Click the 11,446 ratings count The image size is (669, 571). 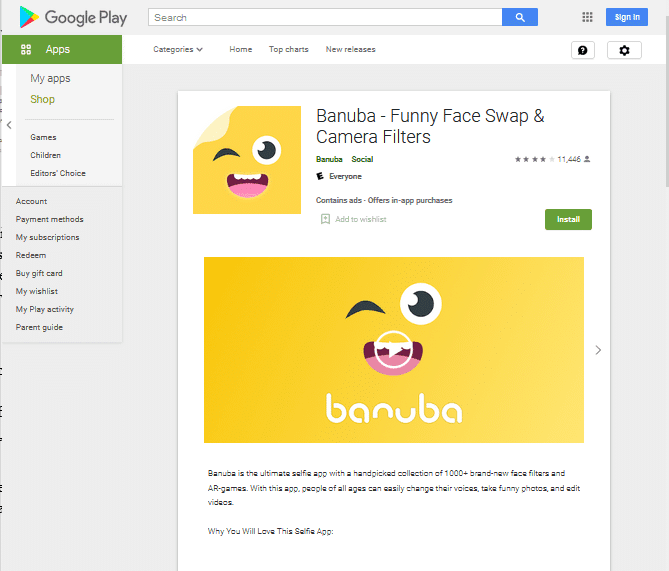click(x=569, y=159)
